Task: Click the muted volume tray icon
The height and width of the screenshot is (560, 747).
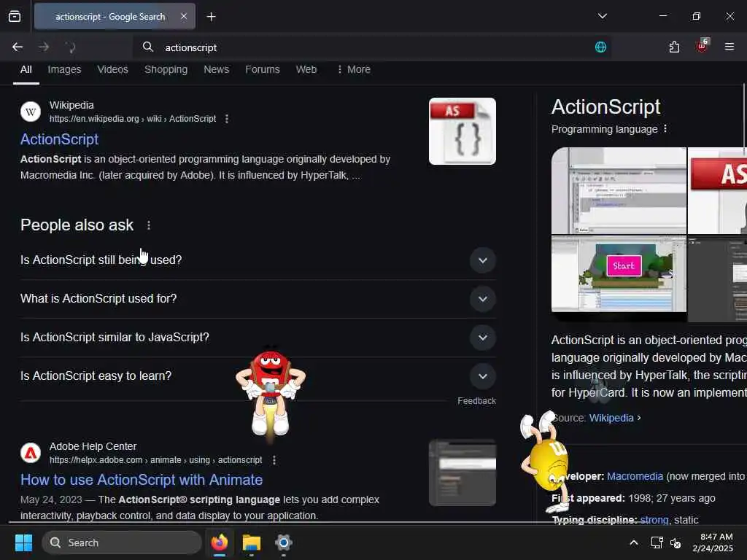Action: tap(676, 542)
